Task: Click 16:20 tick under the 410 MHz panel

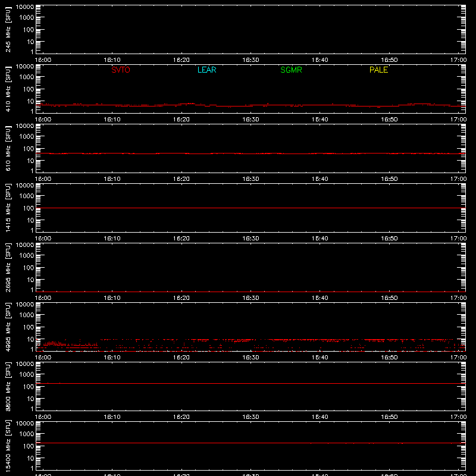Action: (181, 120)
